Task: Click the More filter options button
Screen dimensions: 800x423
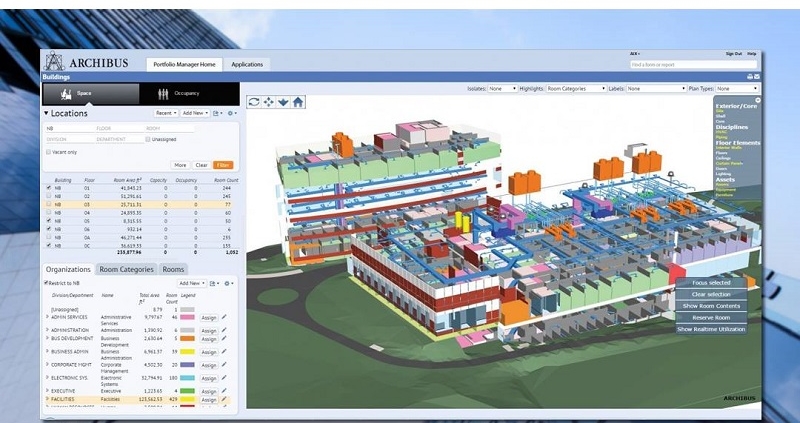Action: click(180, 165)
